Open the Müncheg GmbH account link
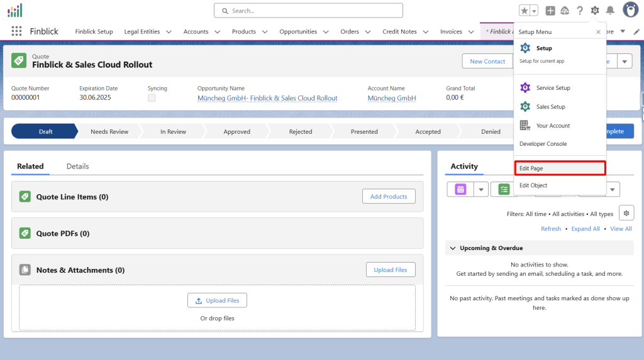This screenshot has height=360, width=644. click(x=391, y=98)
